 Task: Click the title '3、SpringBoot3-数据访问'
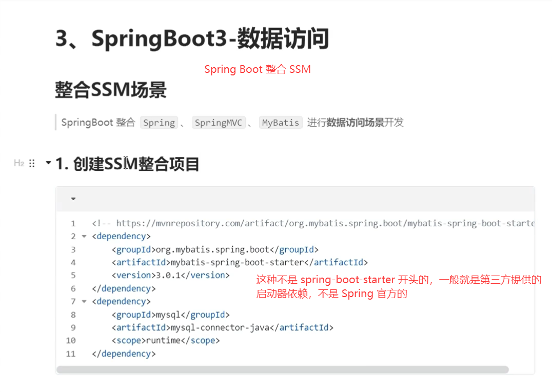click(x=192, y=38)
